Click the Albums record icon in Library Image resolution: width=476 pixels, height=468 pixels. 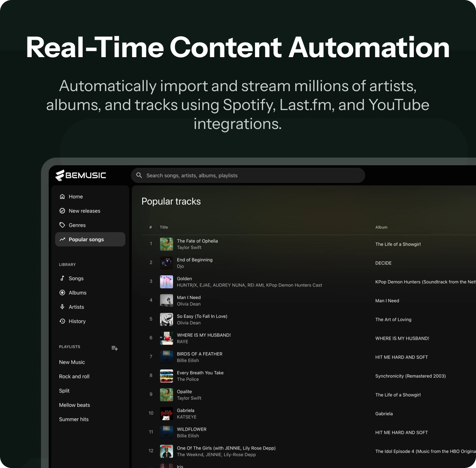pyautogui.click(x=62, y=293)
